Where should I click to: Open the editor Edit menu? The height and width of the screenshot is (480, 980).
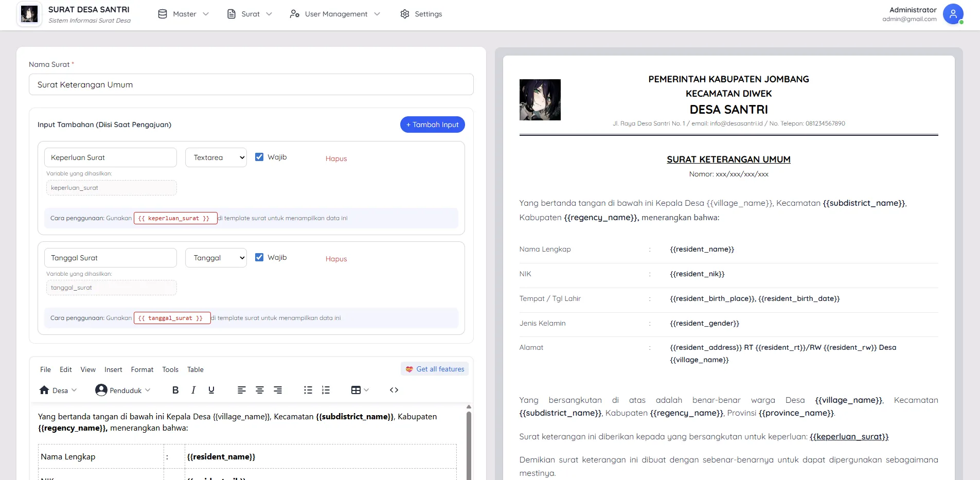66,369
